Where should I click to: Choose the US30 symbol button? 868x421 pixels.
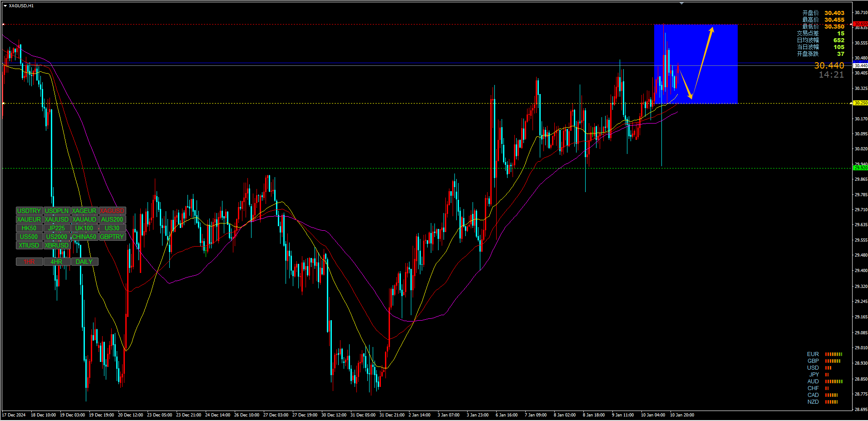112,228
